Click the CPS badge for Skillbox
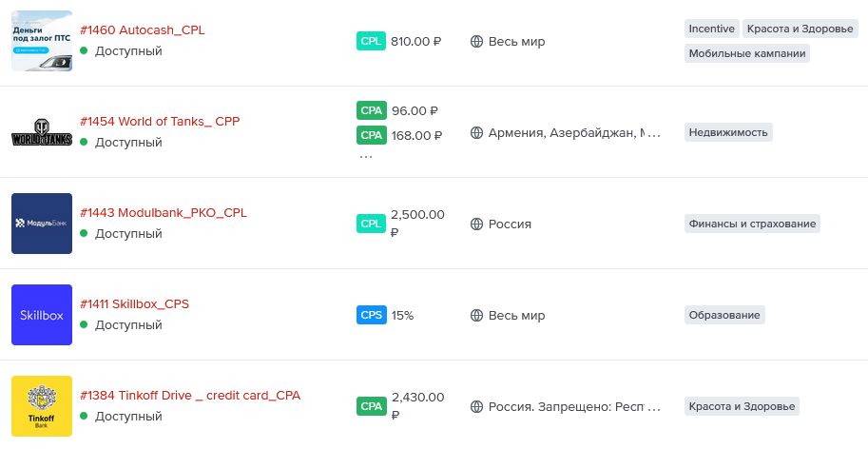The width and height of the screenshot is (868, 449). 372,315
